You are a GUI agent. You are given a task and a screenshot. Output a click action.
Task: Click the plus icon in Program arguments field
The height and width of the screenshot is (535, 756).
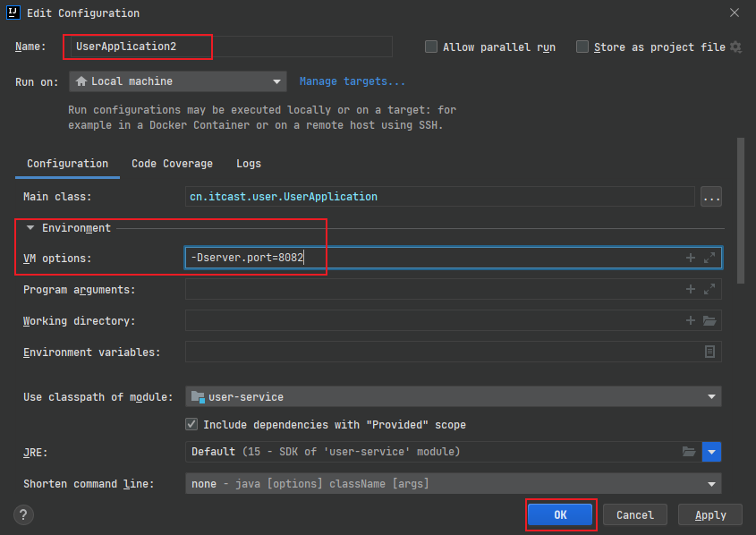click(690, 289)
